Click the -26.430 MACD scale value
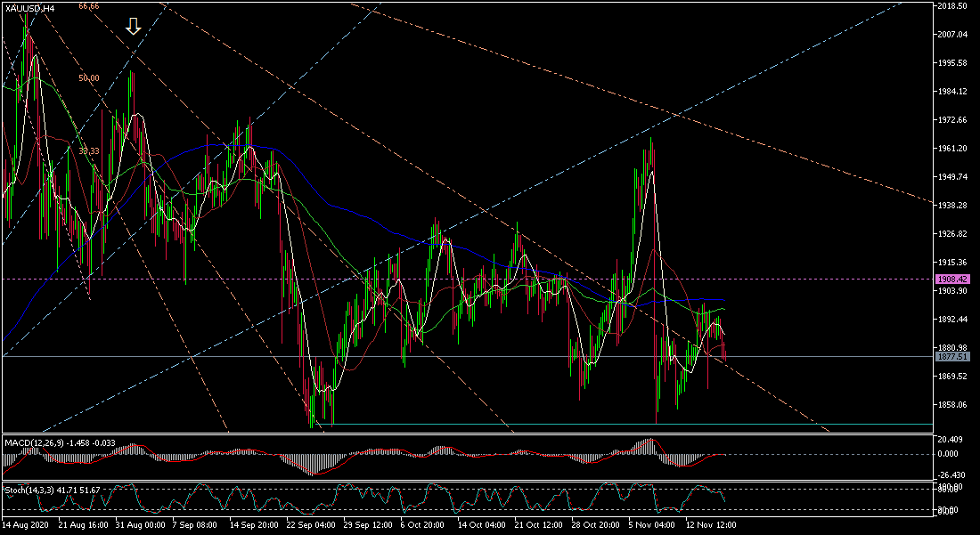Image resolution: width=980 pixels, height=535 pixels. coord(951,474)
